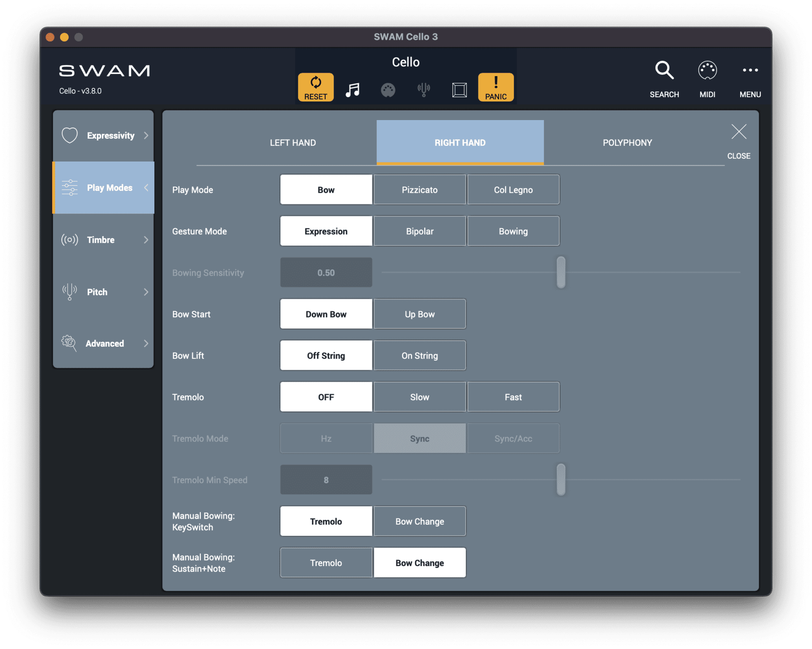This screenshot has height=649, width=812.
Task: Select the music note icon in the top bar
Action: tap(352, 89)
